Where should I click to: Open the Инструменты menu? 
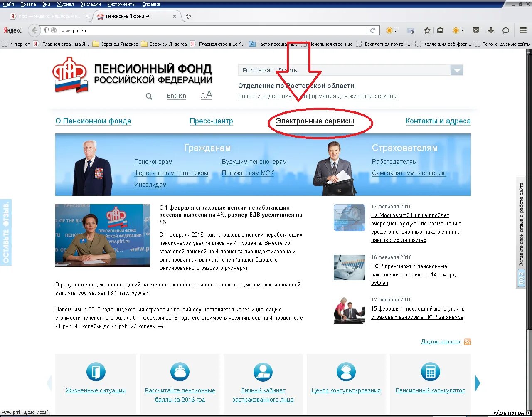coord(121,4)
